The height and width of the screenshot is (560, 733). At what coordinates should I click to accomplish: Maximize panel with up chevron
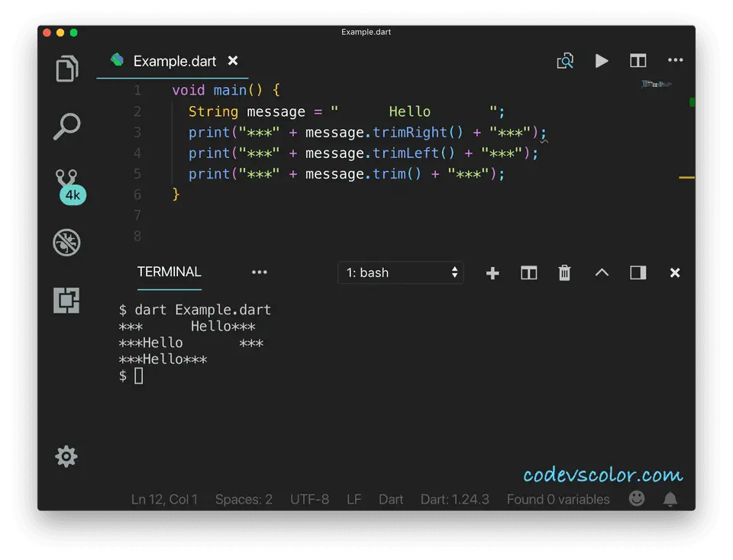click(602, 272)
